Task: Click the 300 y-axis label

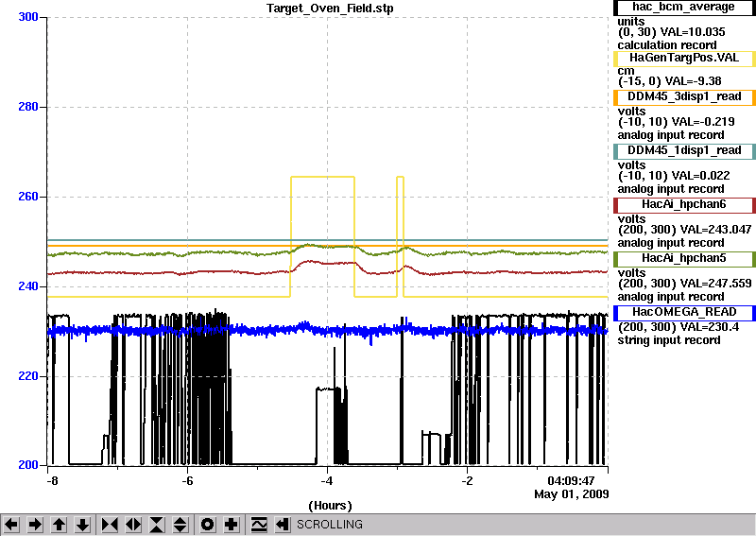Action: (x=28, y=17)
